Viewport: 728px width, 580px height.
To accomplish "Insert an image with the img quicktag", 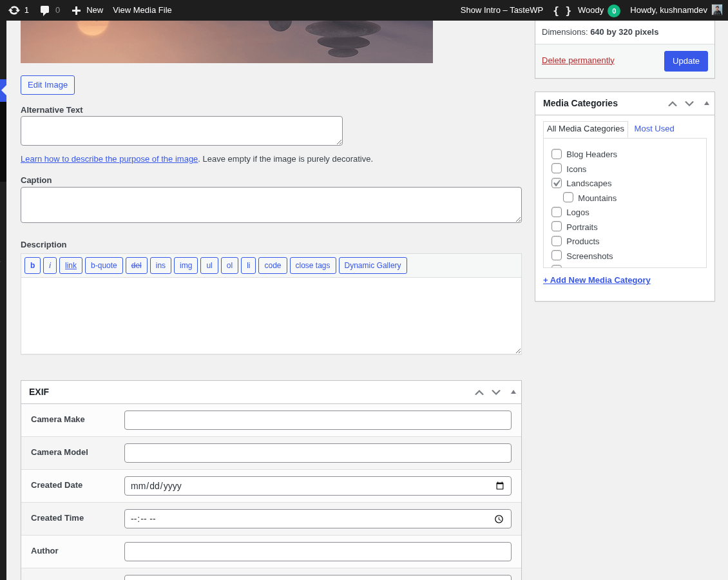I will point(186,265).
